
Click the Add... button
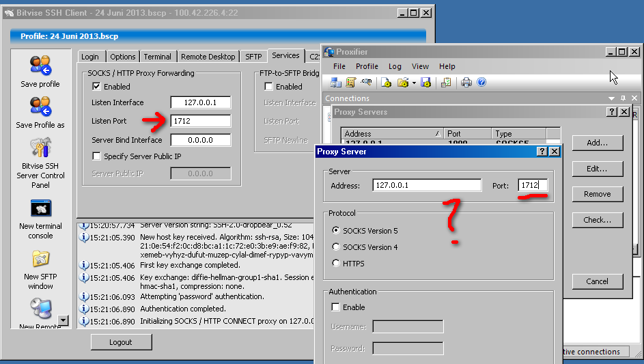(x=597, y=143)
